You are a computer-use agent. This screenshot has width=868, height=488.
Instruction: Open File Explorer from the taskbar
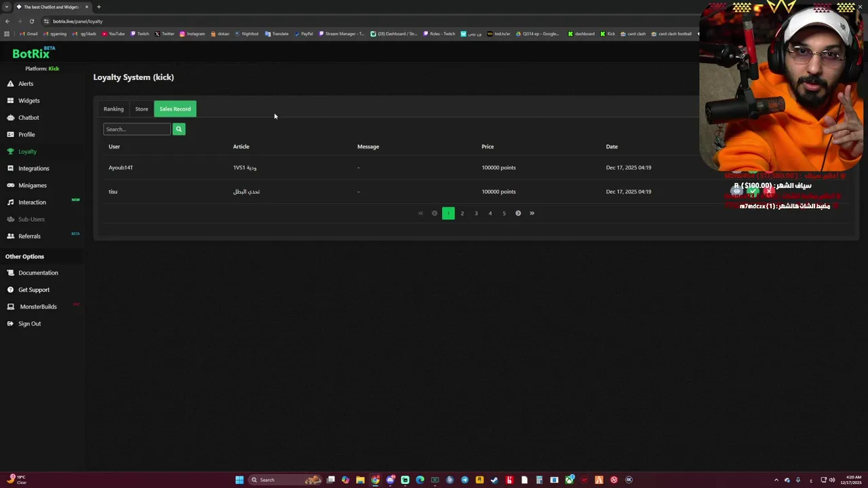[360, 480]
